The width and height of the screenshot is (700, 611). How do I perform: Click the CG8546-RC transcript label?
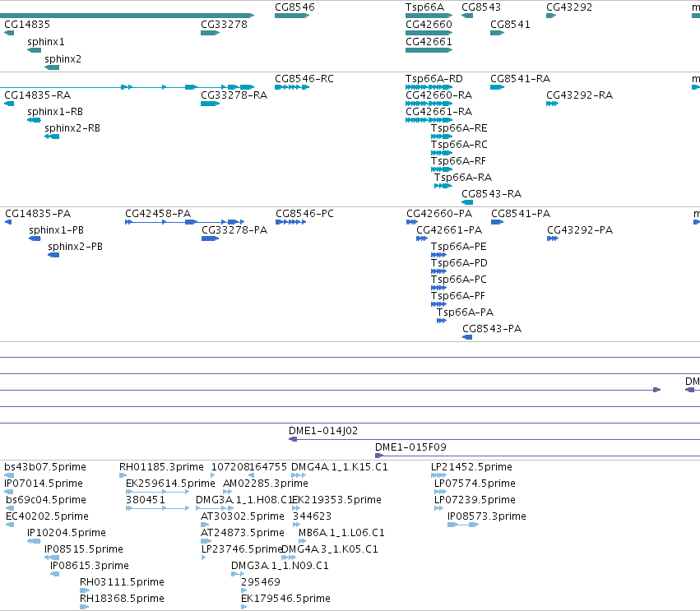(304, 79)
